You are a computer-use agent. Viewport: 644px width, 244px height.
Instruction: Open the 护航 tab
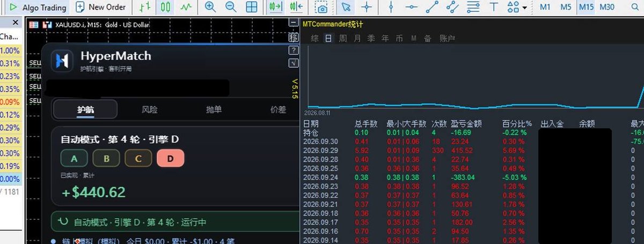coord(85,109)
